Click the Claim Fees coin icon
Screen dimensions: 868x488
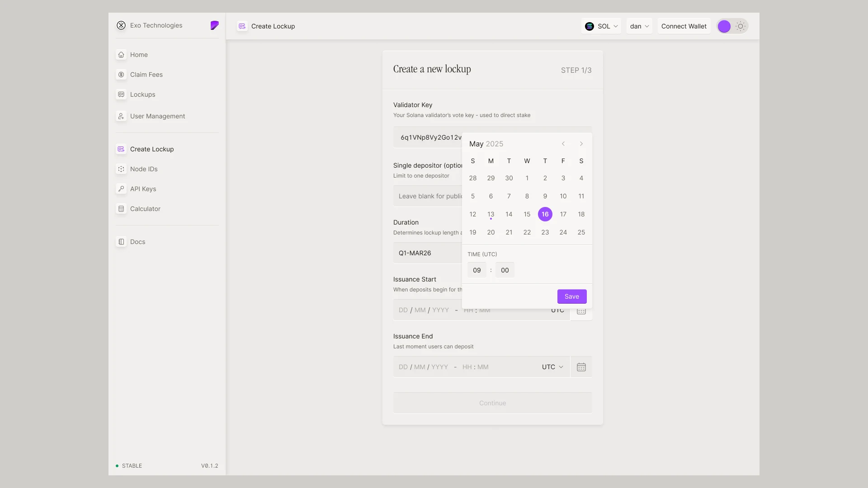tap(121, 75)
